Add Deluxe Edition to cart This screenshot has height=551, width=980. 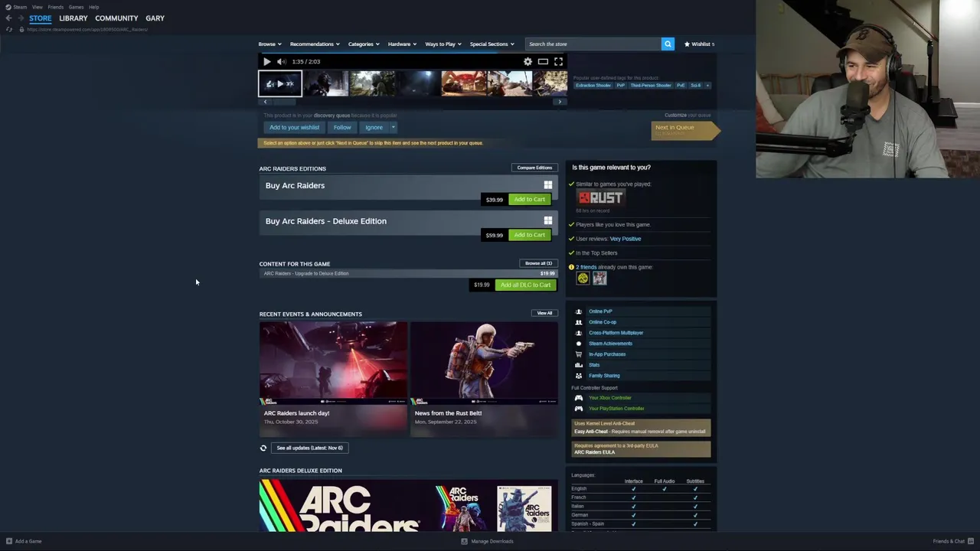(530, 235)
